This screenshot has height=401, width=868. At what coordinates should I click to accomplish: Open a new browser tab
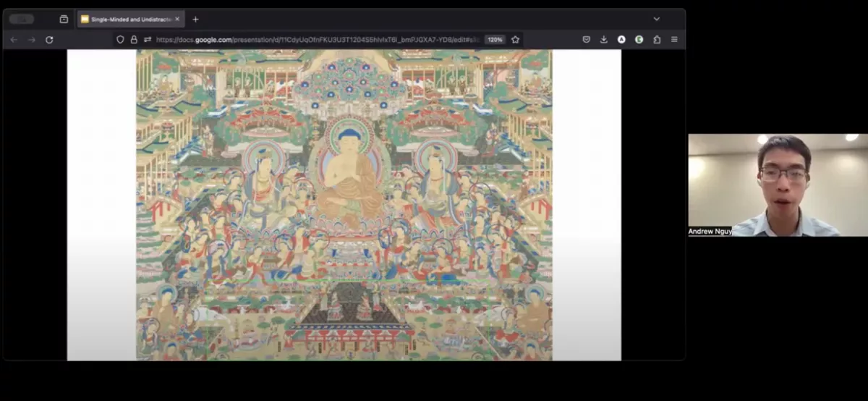click(195, 19)
